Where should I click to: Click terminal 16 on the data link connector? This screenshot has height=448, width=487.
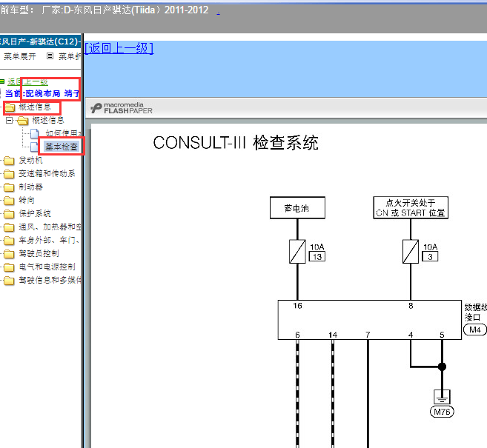tap(297, 306)
